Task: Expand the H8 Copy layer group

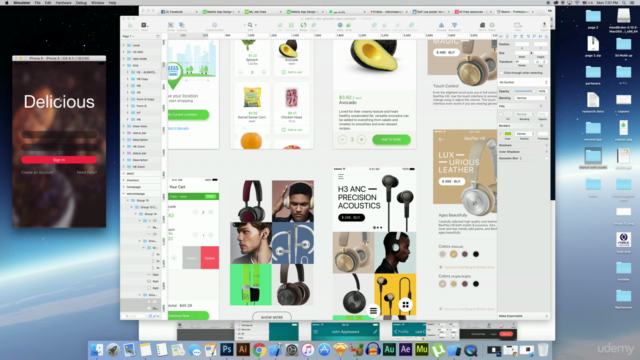Action: pos(127,79)
